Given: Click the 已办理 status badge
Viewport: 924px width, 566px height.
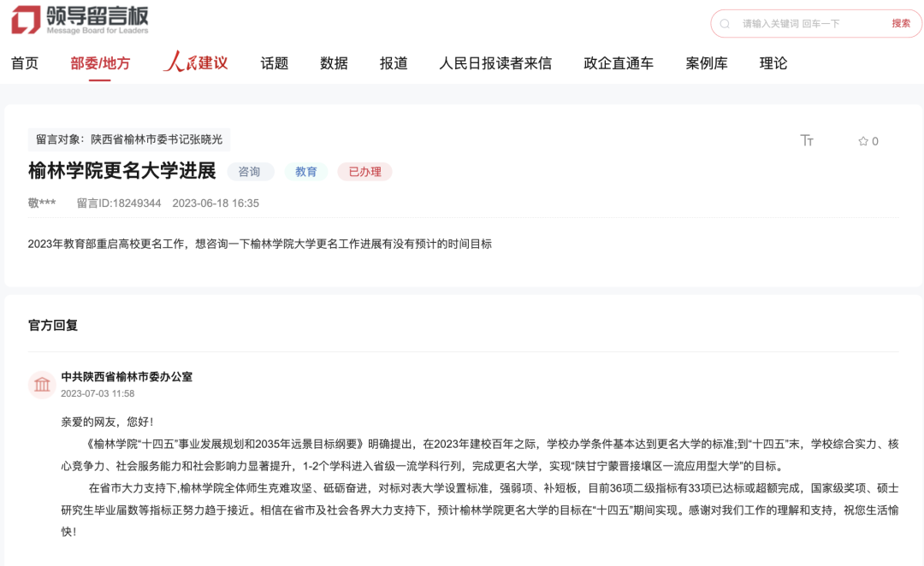Looking at the screenshot, I should pos(364,171).
